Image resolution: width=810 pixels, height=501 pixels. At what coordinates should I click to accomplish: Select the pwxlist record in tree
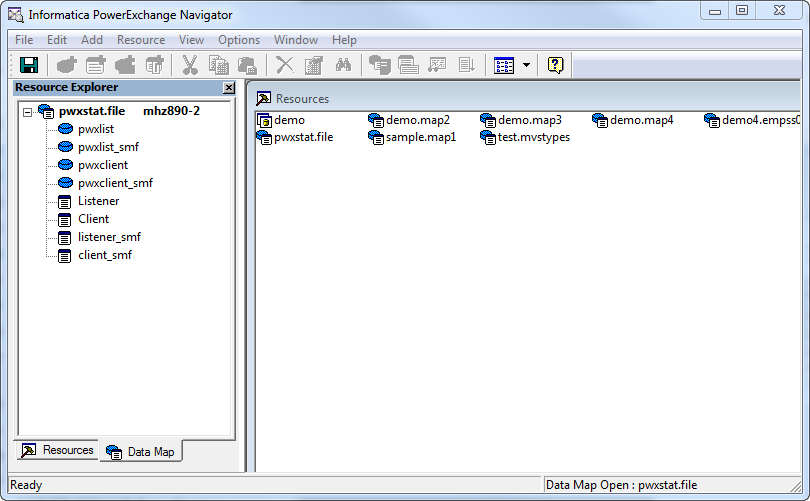pos(96,129)
